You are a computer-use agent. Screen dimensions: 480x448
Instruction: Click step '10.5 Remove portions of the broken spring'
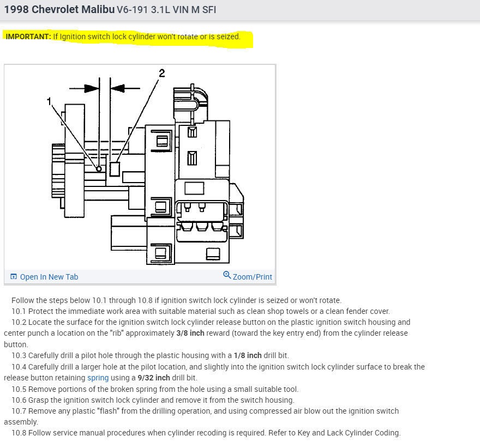coord(155,389)
